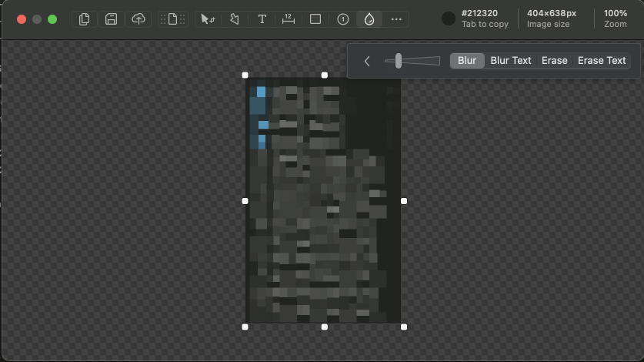Switch to Blur Text mode
This screenshot has height=362, width=644.
(511, 61)
